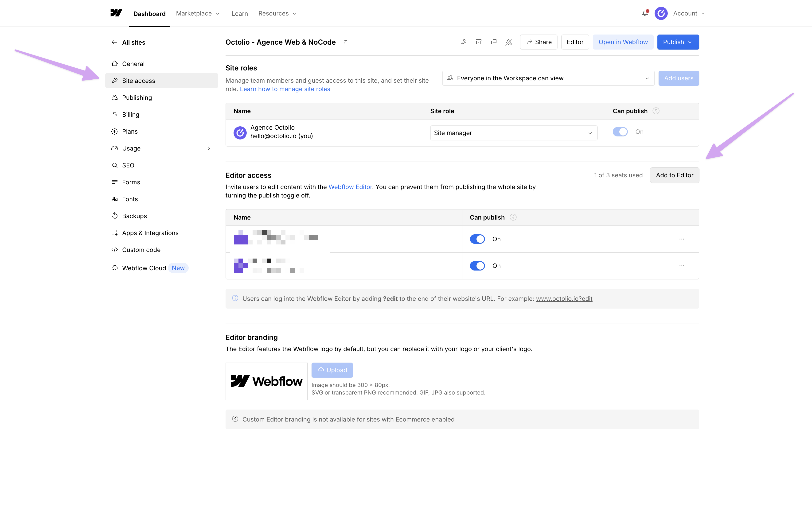Select the Dashboard tab
Image resolution: width=812 pixels, height=507 pixels.
click(x=149, y=14)
